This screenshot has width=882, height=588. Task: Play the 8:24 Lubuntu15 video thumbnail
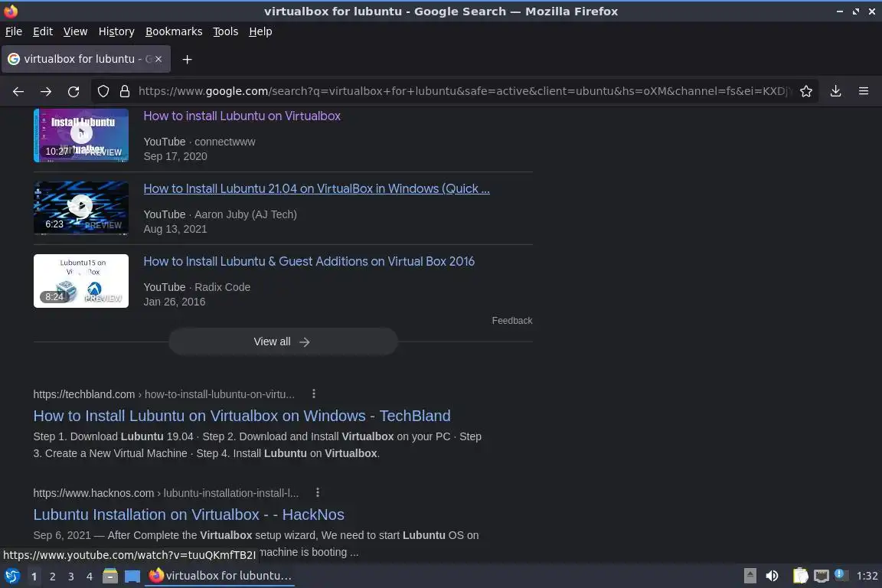coord(81,281)
